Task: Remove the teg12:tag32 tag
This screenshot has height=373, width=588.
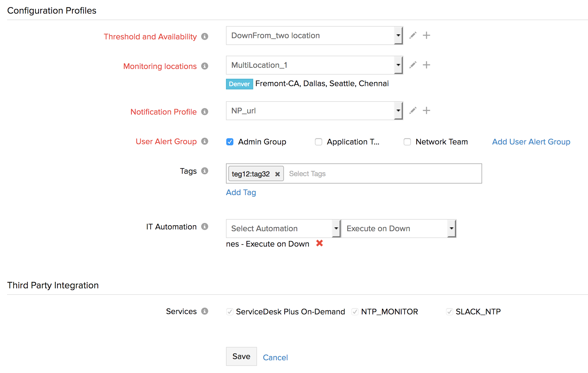Action: pyautogui.click(x=277, y=174)
